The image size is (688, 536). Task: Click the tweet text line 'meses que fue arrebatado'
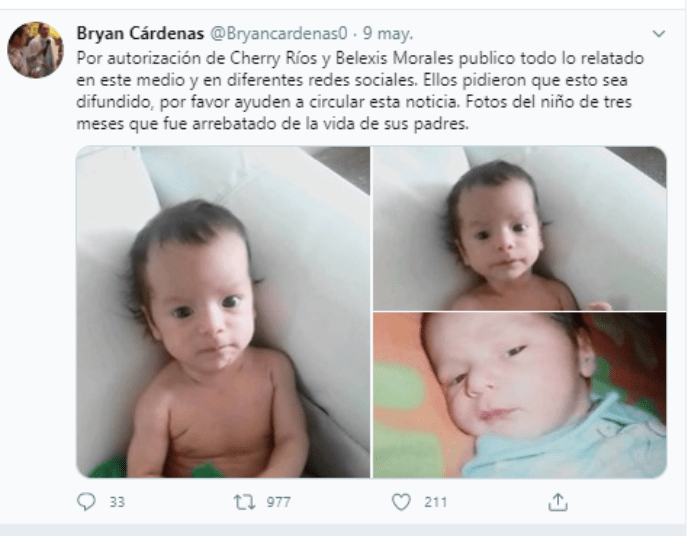coord(272,124)
